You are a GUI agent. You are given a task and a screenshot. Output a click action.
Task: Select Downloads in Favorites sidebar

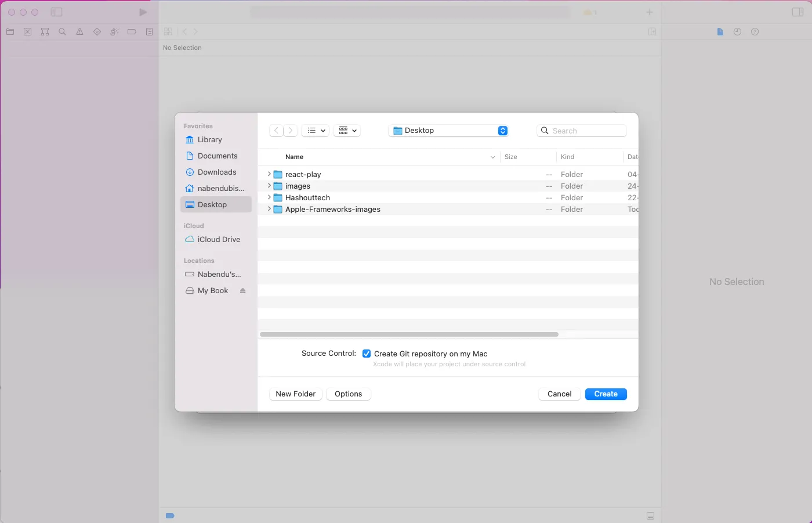coord(216,172)
